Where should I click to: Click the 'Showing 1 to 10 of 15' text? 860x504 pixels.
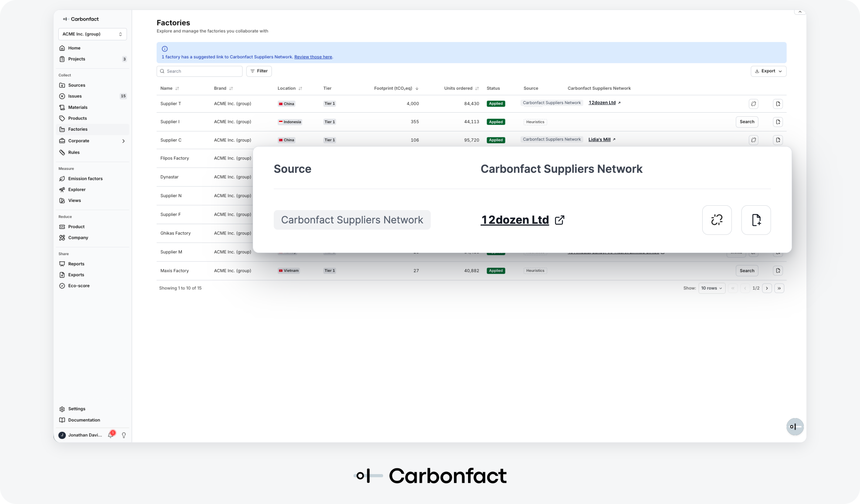180,288
